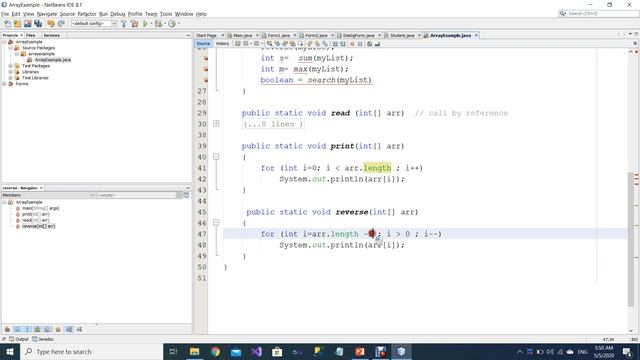Click the Source view button
Image resolution: width=640 pixels, height=360 pixels.
point(203,44)
